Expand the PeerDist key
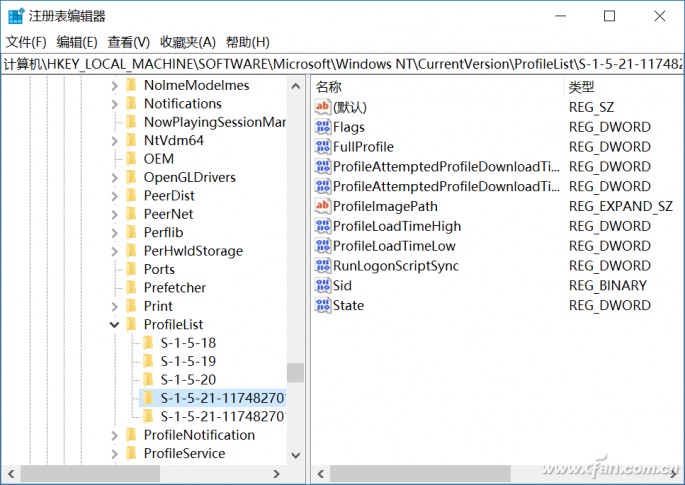Screen dimensions: 685x485 pos(114,196)
